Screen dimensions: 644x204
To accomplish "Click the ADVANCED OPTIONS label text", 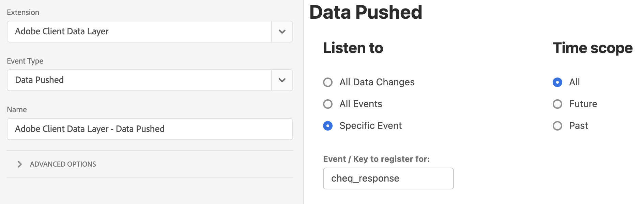I will pyautogui.click(x=63, y=164).
